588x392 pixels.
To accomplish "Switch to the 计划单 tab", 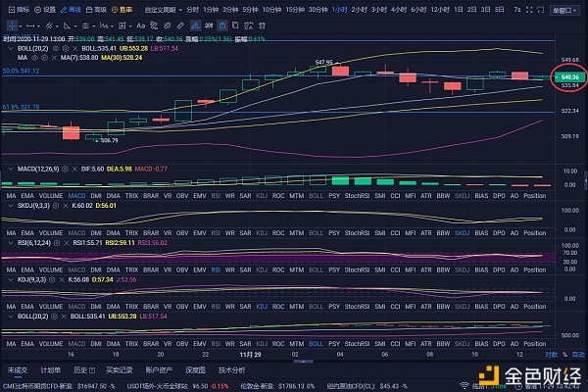I will tap(51, 370).
